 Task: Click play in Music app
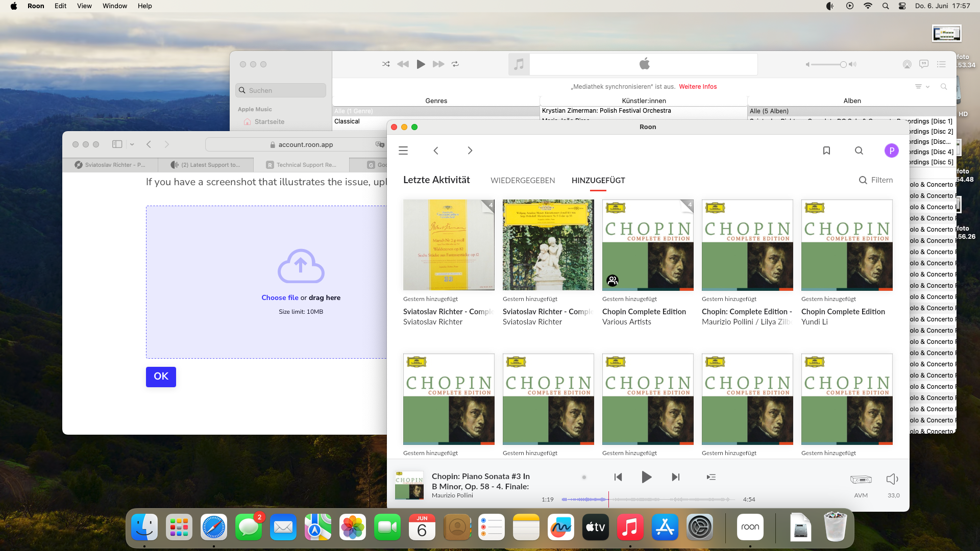pos(421,64)
